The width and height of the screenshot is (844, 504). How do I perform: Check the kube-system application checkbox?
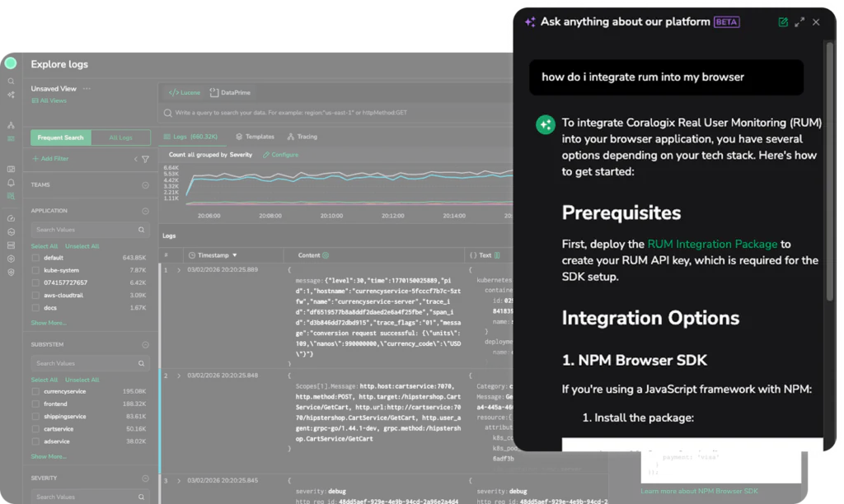pyautogui.click(x=35, y=270)
